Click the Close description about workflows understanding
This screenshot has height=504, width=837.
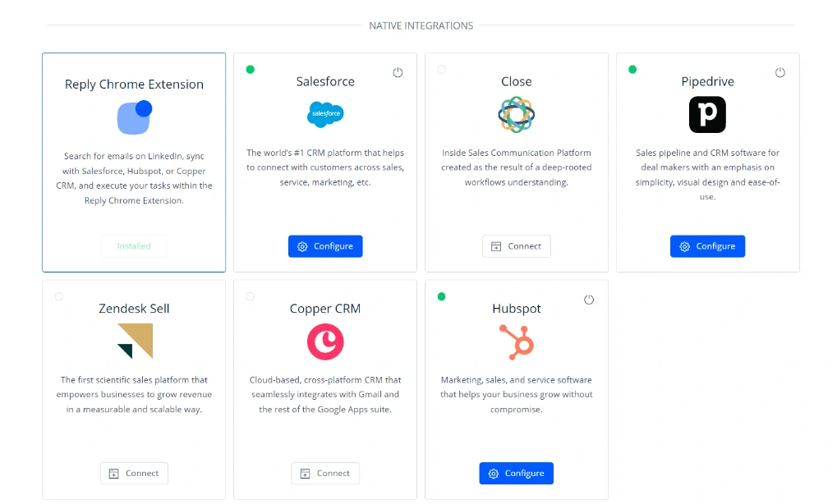(x=516, y=167)
